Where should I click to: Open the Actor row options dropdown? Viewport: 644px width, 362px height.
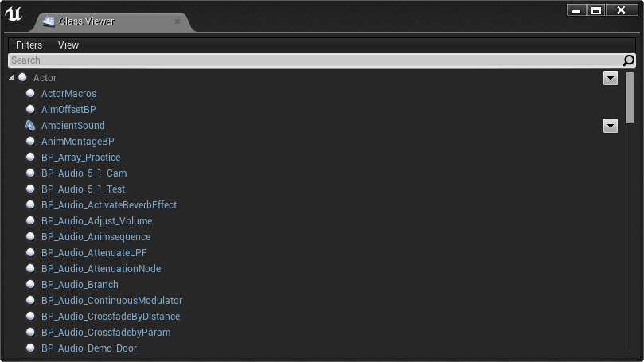coord(611,78)
